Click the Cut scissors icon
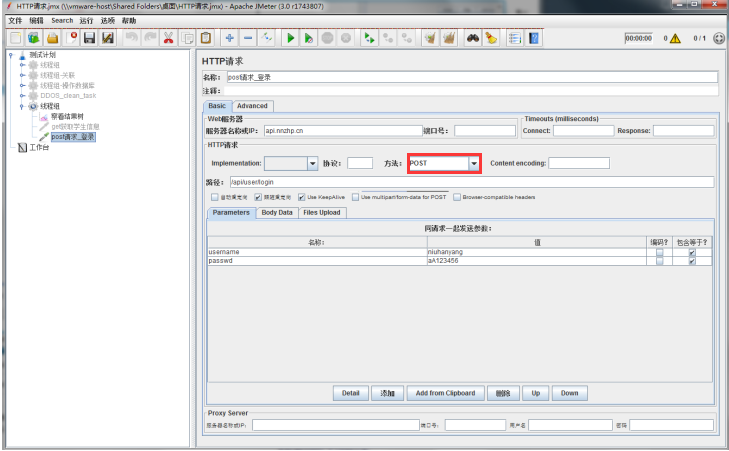This screenshot has height=451, width=729. click(x=168, y=38)
